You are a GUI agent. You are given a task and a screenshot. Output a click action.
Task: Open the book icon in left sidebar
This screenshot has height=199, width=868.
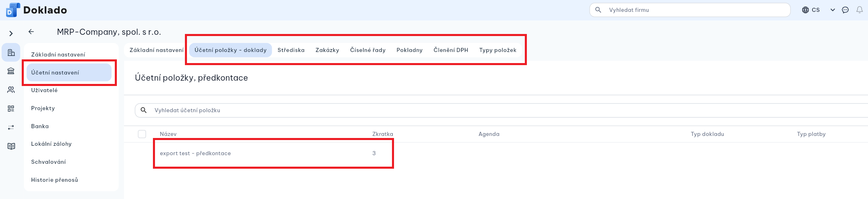pyautogui.click(x=11, y=146)
